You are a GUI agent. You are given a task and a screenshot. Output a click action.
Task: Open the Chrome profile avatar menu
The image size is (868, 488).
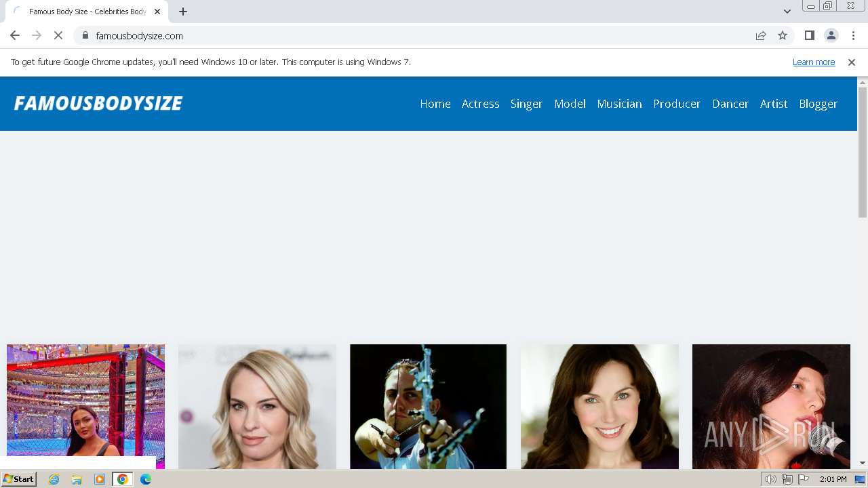point(831,36)
